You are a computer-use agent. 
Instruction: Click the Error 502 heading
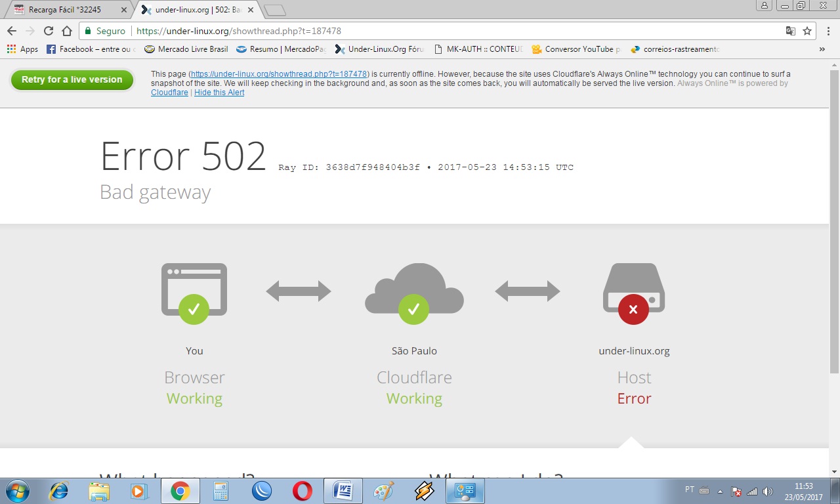point(183,156)
